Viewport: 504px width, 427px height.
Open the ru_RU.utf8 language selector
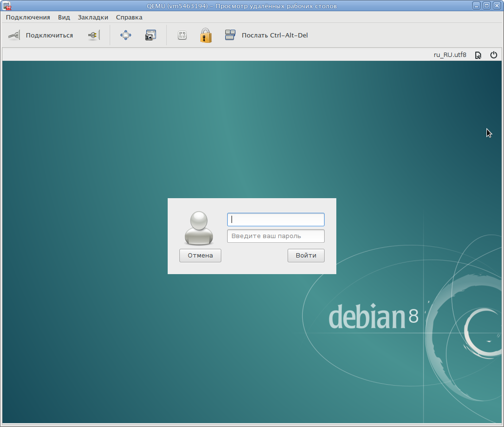coord(450,55)
